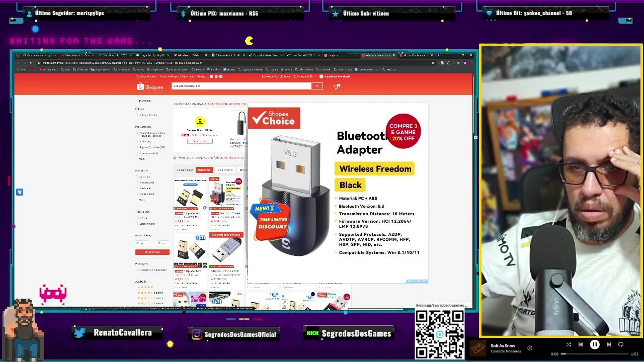The width and height of the screenshot is (644, 362).
Task: Click the follower person icon
Action: (29, 14)
